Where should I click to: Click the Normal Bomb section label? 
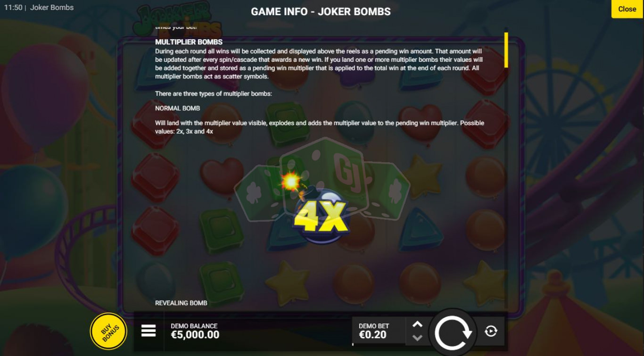pyautogui.click(x=178, y=108)
